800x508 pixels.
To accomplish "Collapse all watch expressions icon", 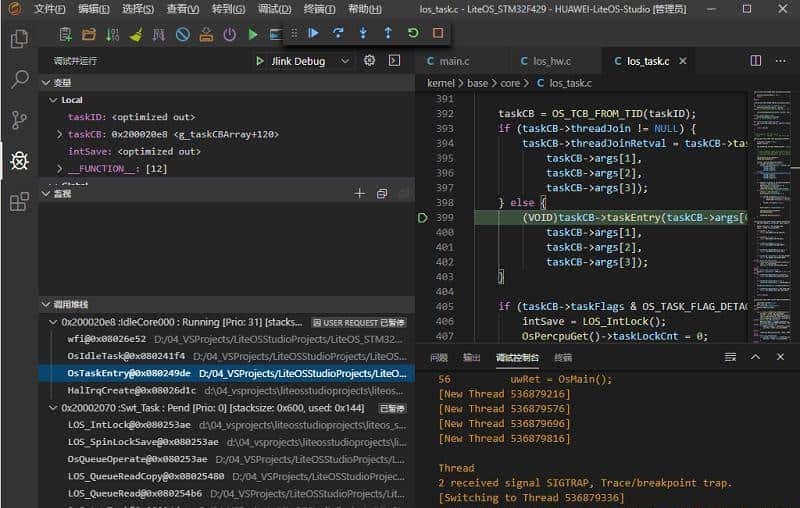I will [x=382, y=193].
